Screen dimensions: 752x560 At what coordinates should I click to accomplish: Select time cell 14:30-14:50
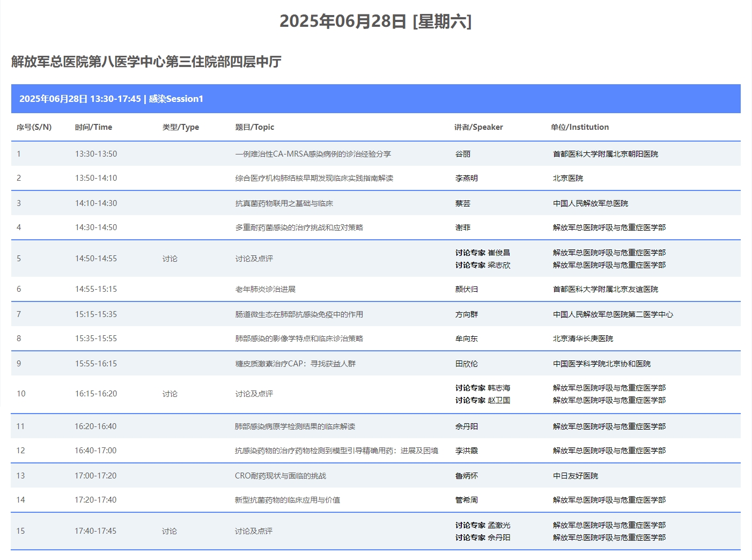click(x=96, y=227)
